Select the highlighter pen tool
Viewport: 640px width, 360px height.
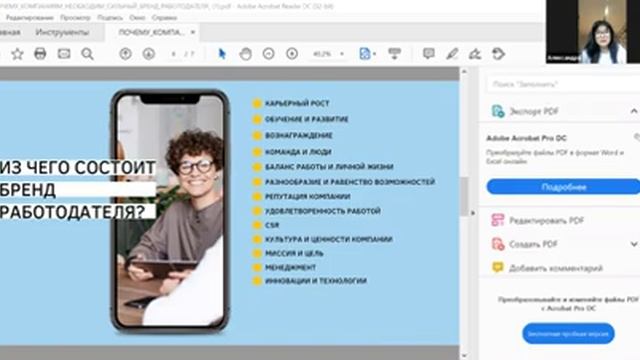pos(452,54)
